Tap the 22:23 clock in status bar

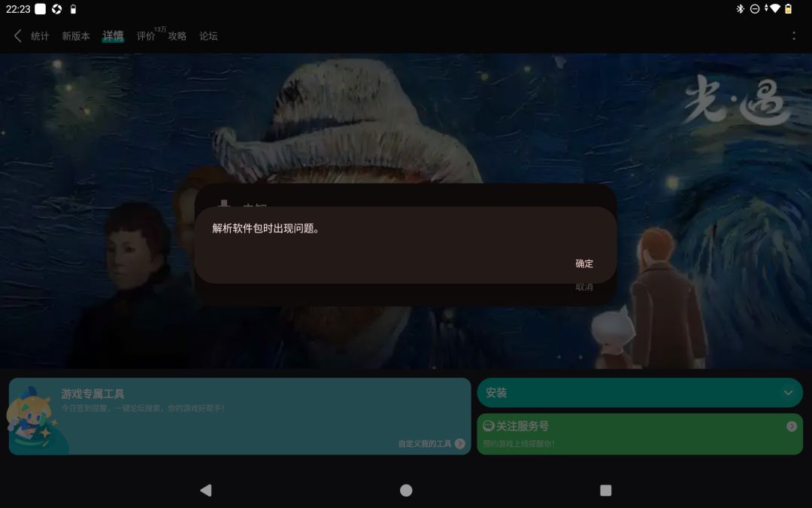point(18,9)
